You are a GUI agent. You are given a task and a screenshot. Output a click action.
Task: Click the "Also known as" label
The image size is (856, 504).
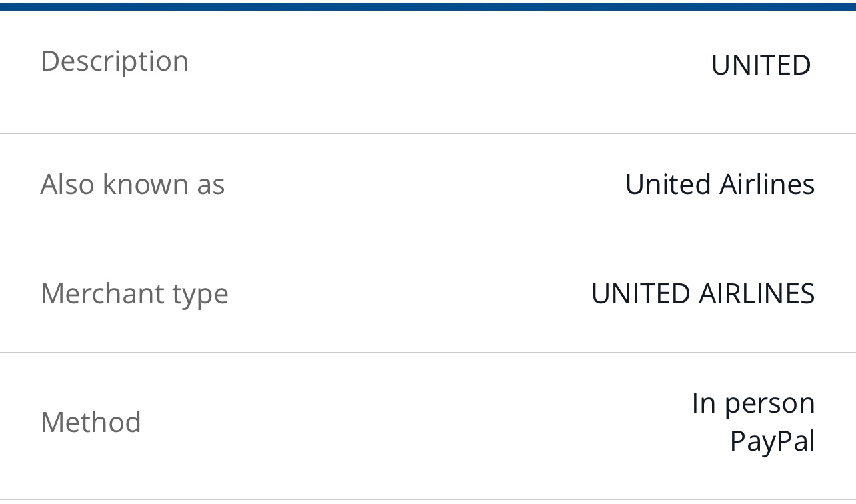click(x=133, y=184)
